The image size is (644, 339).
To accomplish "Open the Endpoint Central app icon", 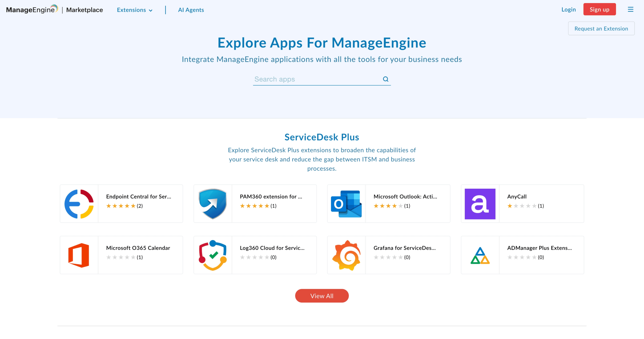I will [x=79, y=204].
